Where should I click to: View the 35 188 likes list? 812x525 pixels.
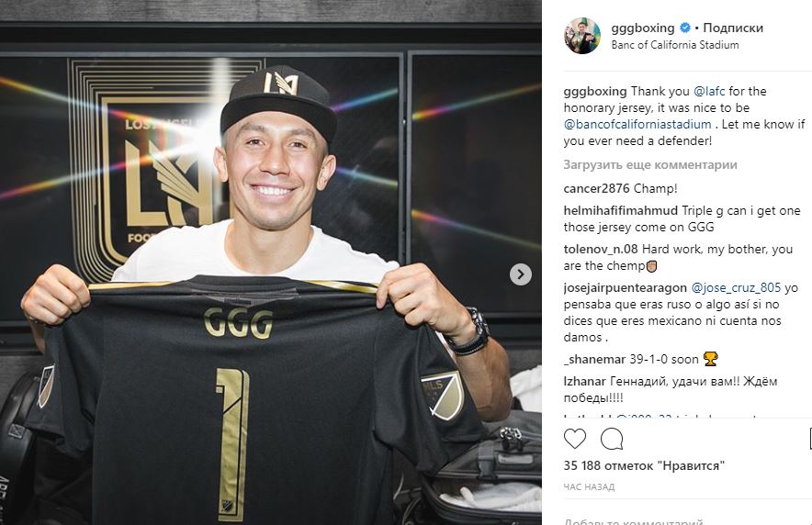click(x=644, y=466)
